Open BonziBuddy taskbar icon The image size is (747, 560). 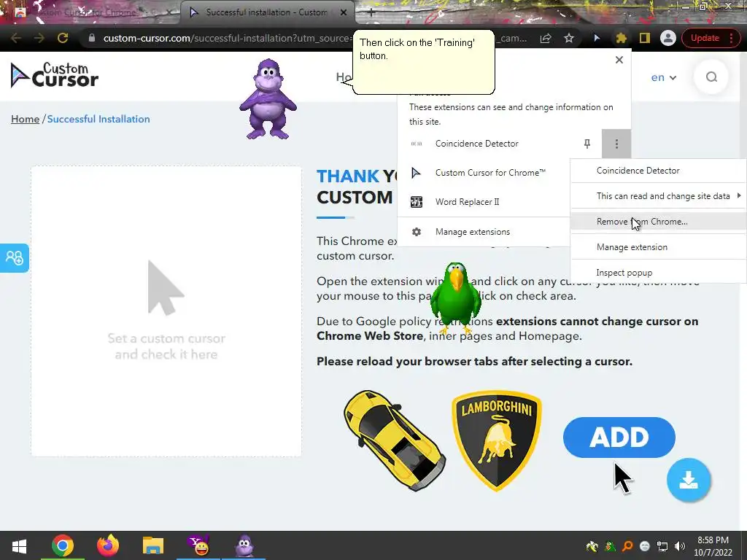click(244, 545)
